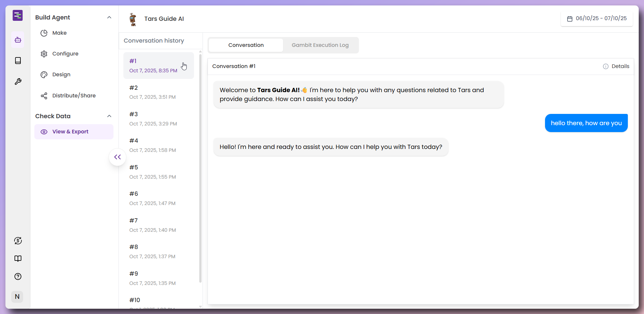Open the documentation book icon
This screenshot has width=644, height=314.
point(18,259)
